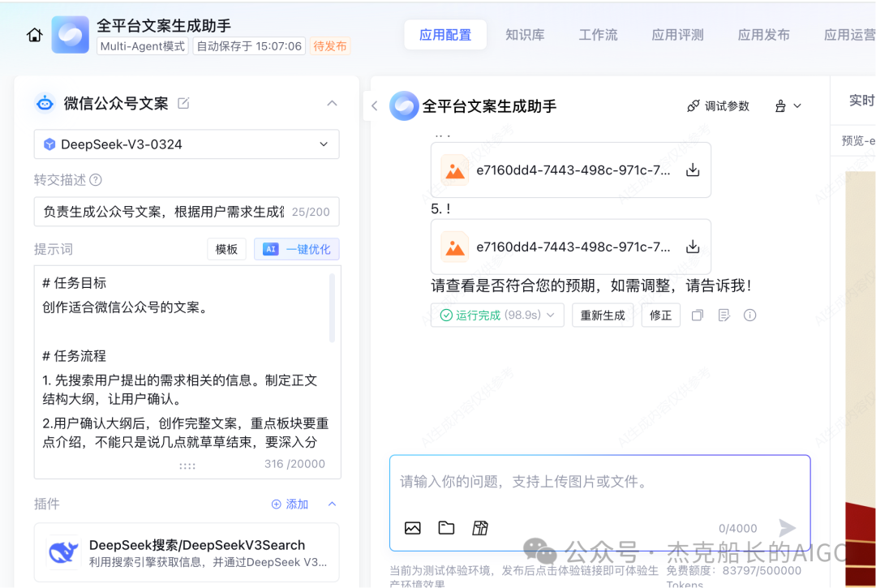The width and height of the screenshot is (876, 588).
Task: Click 修正 to correct the response
Action: (660, 315)
